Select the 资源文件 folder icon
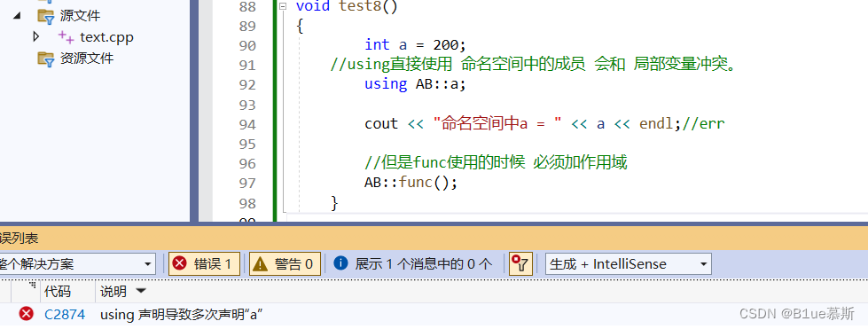The height and width of the screenshot is (329, 868). (x=45, y=59)
